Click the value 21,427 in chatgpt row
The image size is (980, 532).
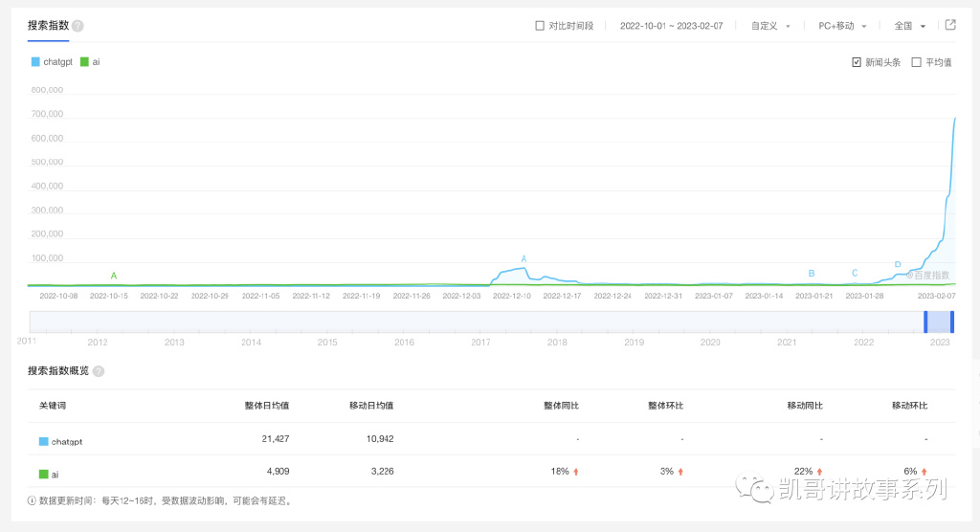(x=276, y=439)
